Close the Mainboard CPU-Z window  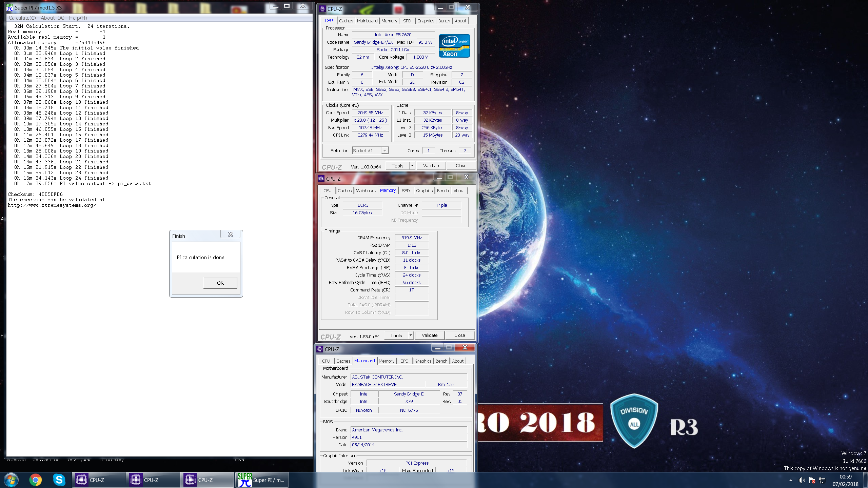coord(465,347)
